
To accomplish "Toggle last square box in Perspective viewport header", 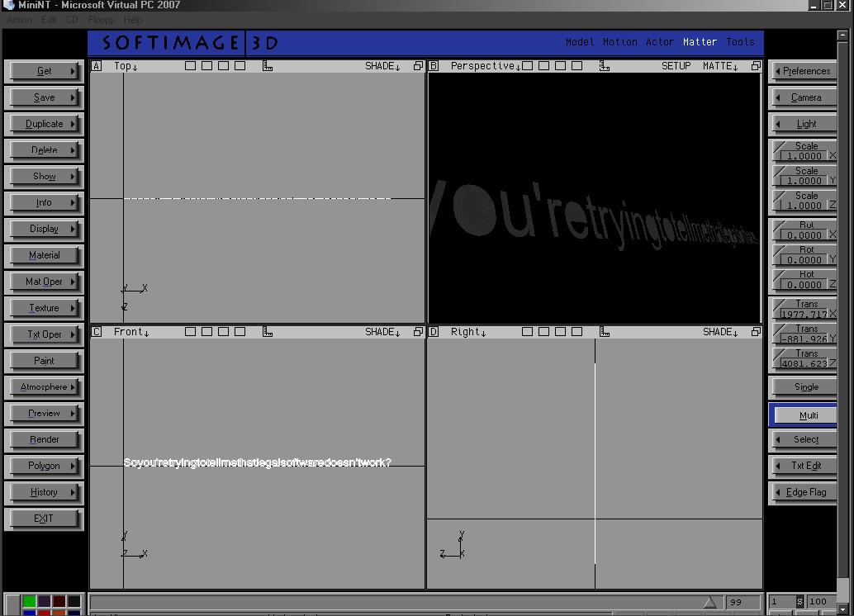I will (x=576, y=66).
